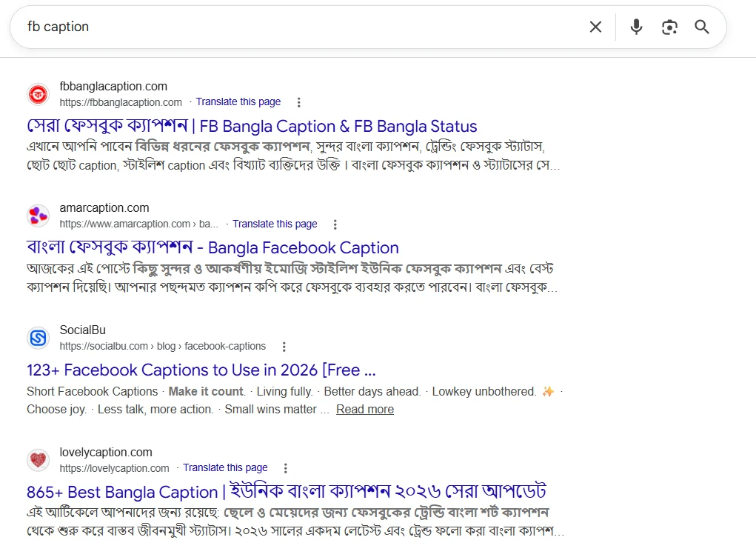Click the 'fbbanglacaption.com' site name
Screen dimensions: 756x560
(113, 87)
